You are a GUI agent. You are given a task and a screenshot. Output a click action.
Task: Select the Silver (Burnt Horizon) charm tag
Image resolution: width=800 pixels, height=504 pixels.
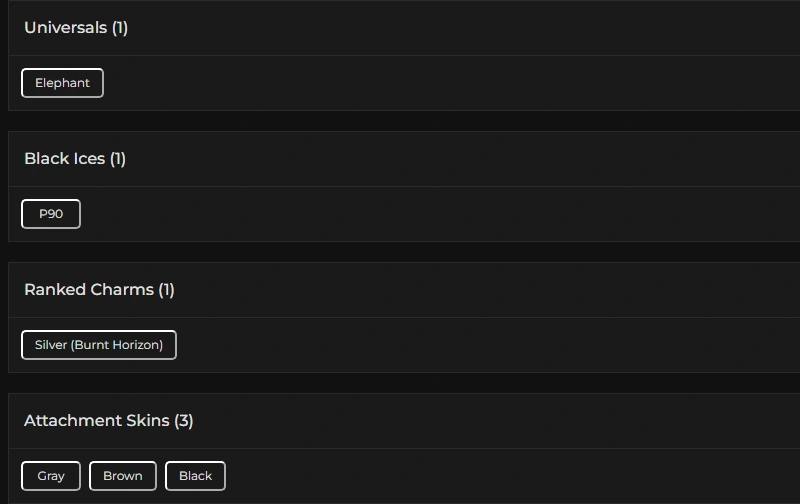pyautogui.click(x=99, y=345)
